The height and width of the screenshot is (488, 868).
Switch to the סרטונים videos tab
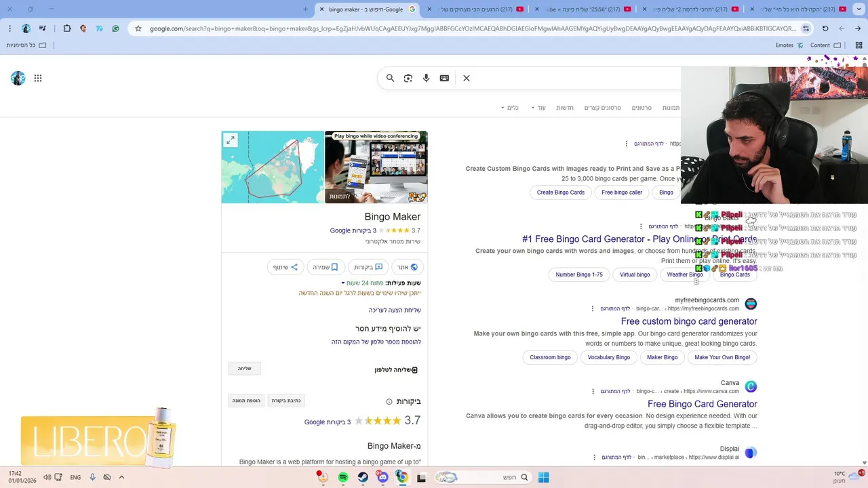[642, 108]
